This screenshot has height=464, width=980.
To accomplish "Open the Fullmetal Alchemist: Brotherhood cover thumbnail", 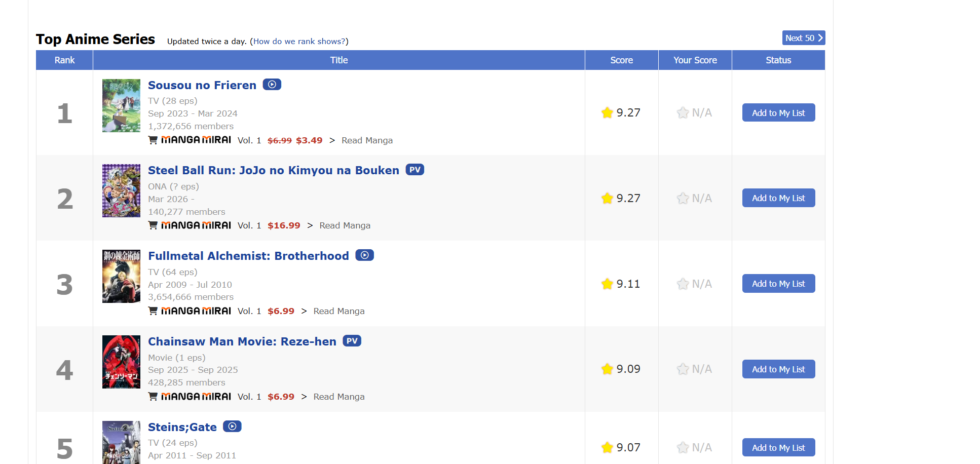I will (x=121, y=276).
